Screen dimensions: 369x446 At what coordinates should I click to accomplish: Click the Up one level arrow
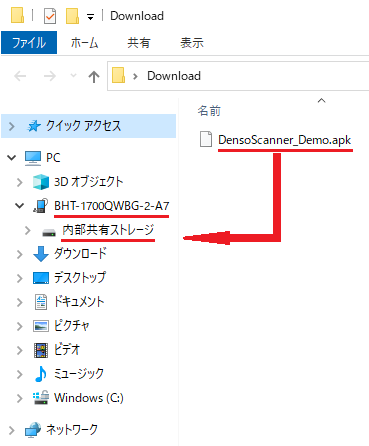pyautogui.click(x=94, y=77)
